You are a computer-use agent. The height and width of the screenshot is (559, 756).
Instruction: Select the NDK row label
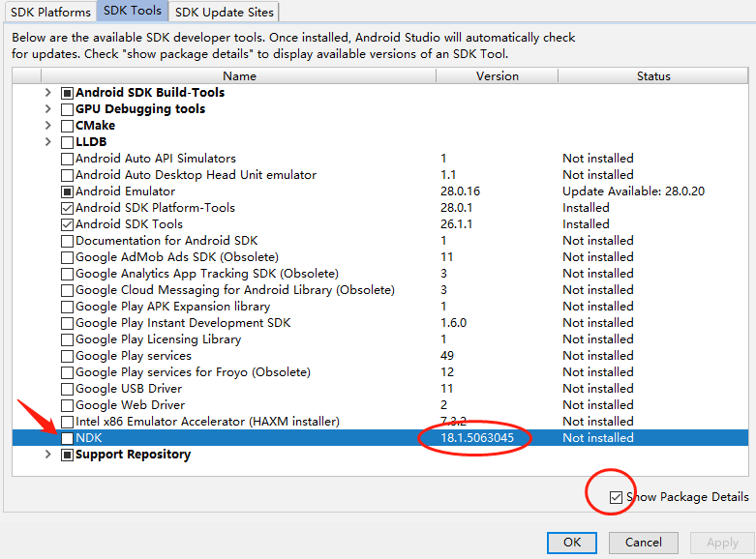pyautogui.click(x=89, y=437)
